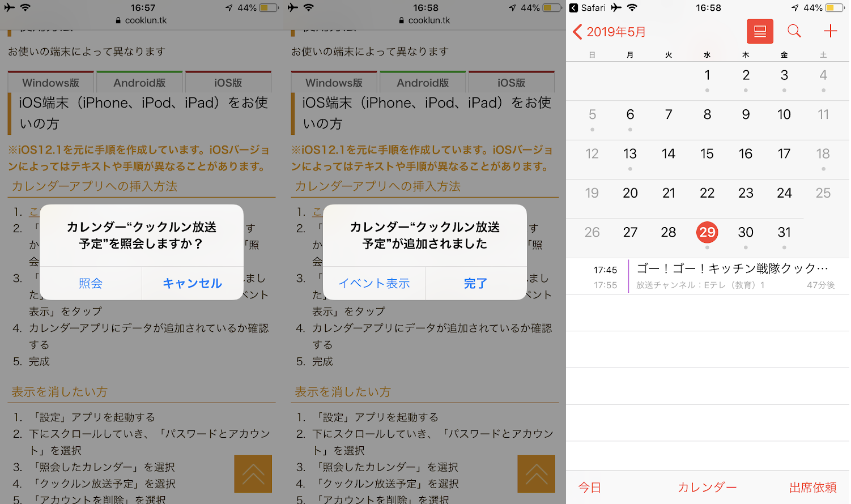The height and width of the screenshot is (504, 851).
Task: Select the highlighted date 29 in the calendar
Action: tap(707, 232)
